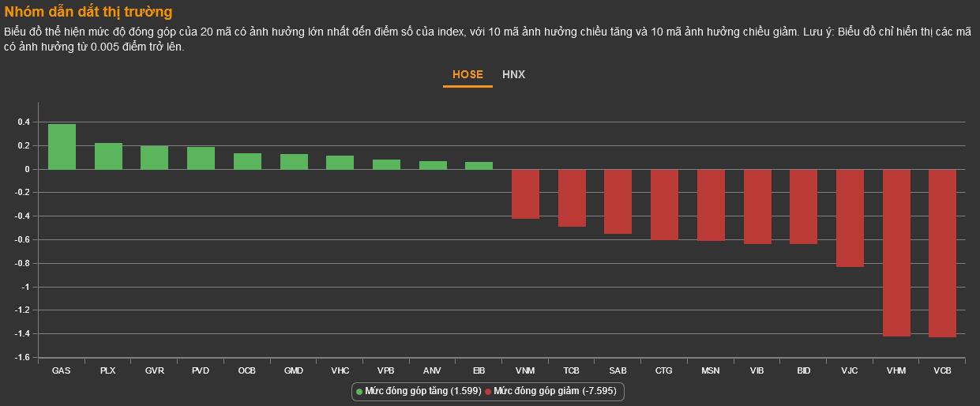Select the TCB red bar
Viewport: 980px width, 406px height.
(x=572, y=197)
